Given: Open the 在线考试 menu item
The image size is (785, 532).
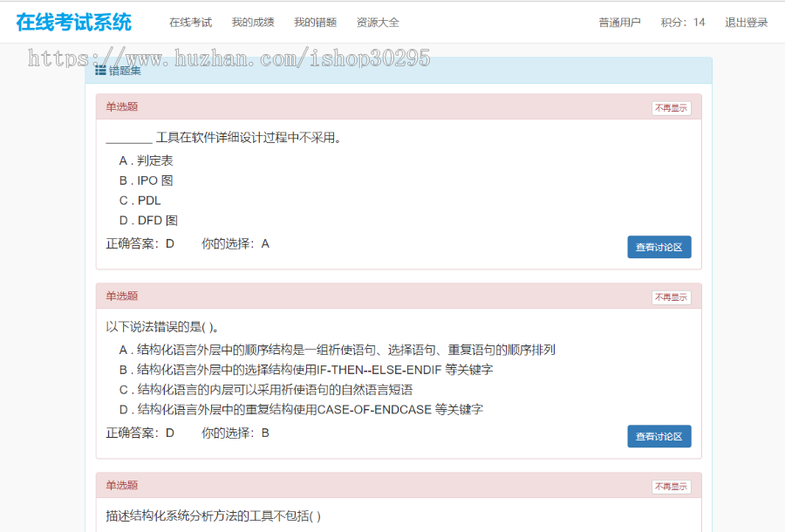Looking at the screenshot, I should point(190,23).
